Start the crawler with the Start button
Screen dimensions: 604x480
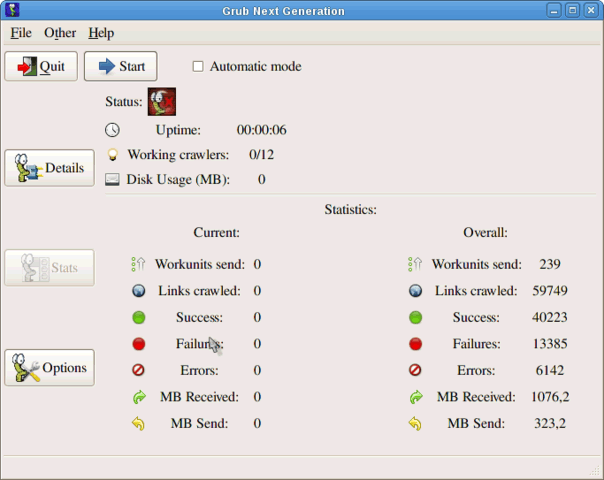tap(121, 66)
